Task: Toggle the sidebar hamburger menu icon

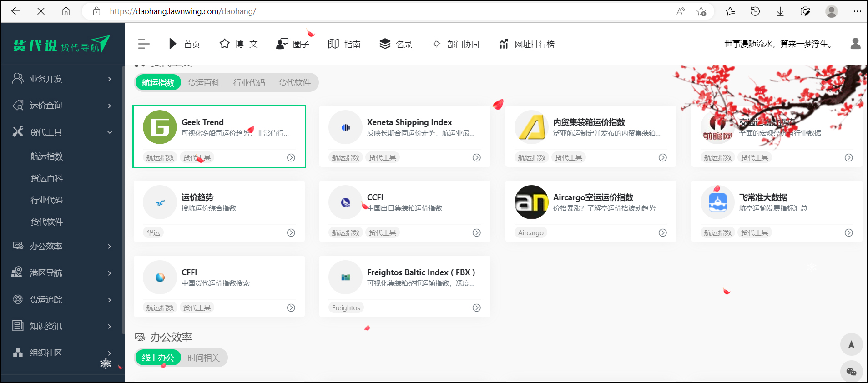Action: coord(144,44)
